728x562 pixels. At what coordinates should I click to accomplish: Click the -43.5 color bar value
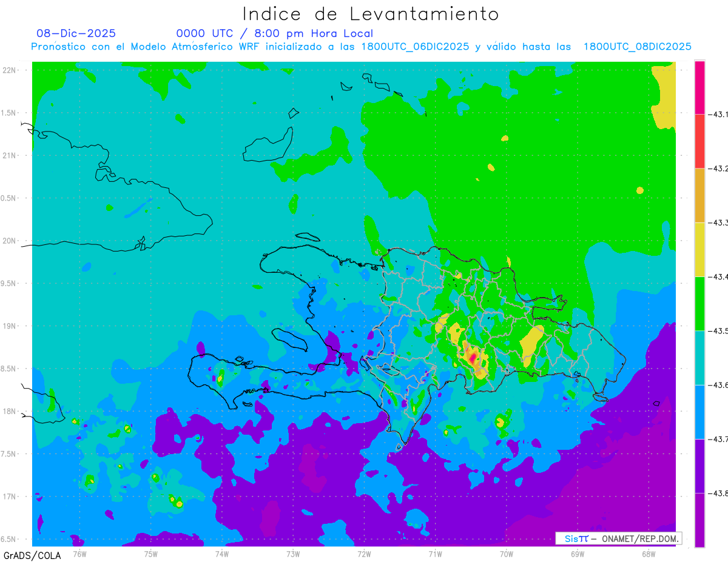pos(718,330)
